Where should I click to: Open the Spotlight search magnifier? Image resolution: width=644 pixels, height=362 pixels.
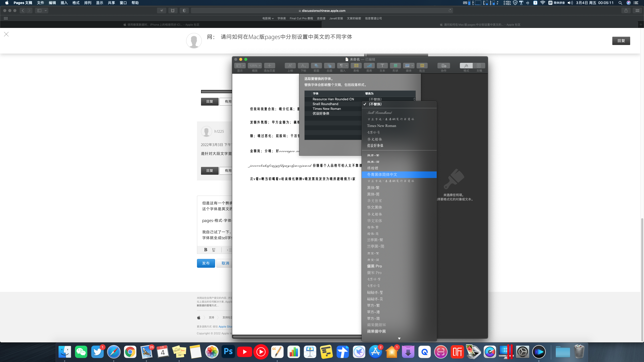620,3
